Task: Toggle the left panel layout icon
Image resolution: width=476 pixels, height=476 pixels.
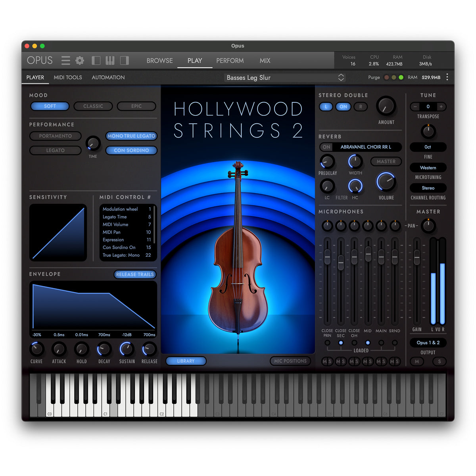Action: coord(96,61)
